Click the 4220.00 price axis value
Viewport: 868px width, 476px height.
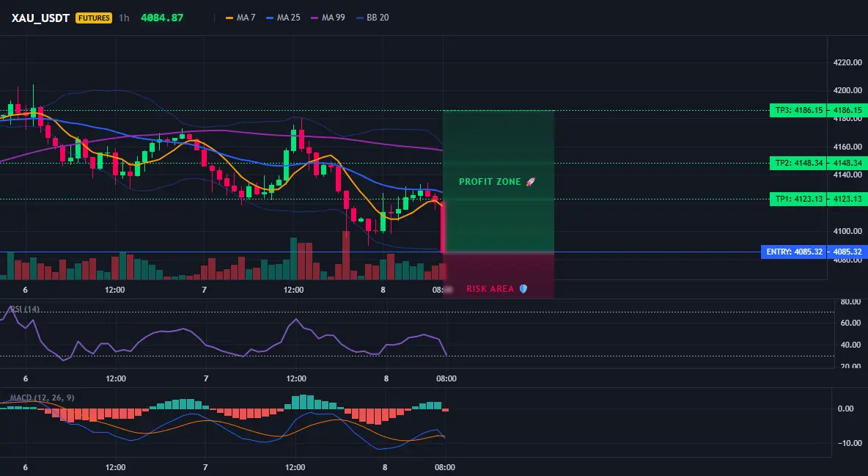[847, 62]
